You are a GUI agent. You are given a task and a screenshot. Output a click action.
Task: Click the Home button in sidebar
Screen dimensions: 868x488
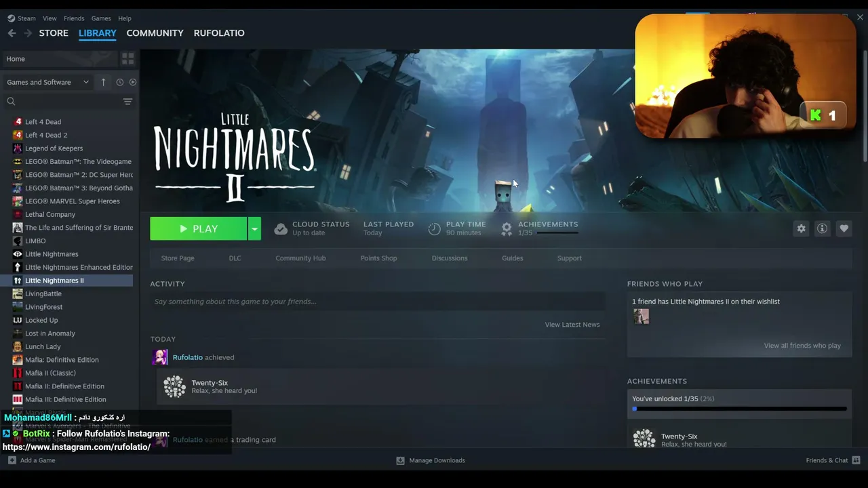pyautogui.click(x=59, y=59)
